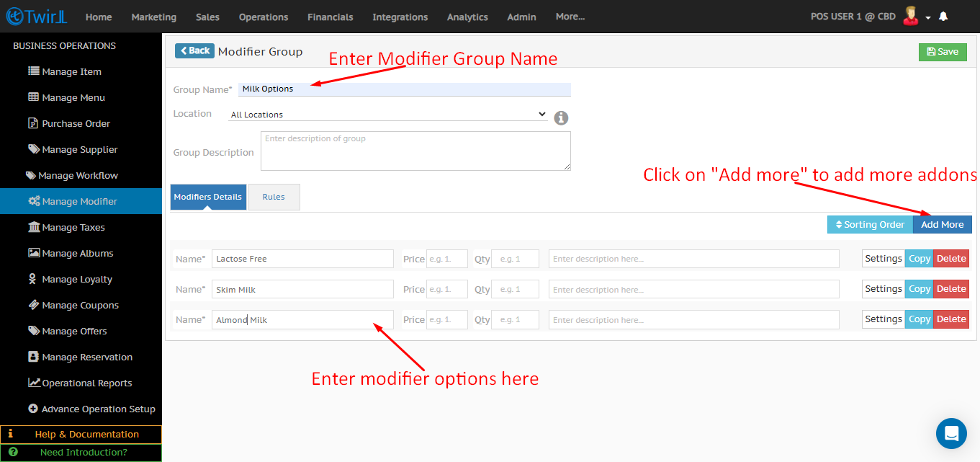Click the Twirll logo
This screenshot has height=462, width=980.
coord(36,17)
